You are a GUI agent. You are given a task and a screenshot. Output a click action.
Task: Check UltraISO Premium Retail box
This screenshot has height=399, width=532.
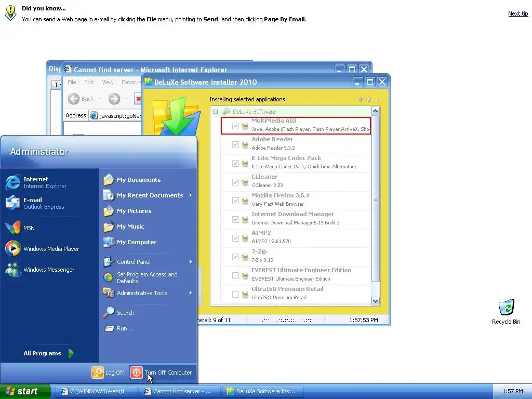coord(235,294)
